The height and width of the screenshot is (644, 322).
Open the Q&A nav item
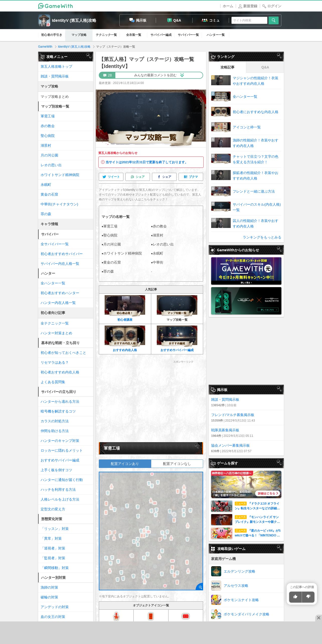(x=174, y=20)
